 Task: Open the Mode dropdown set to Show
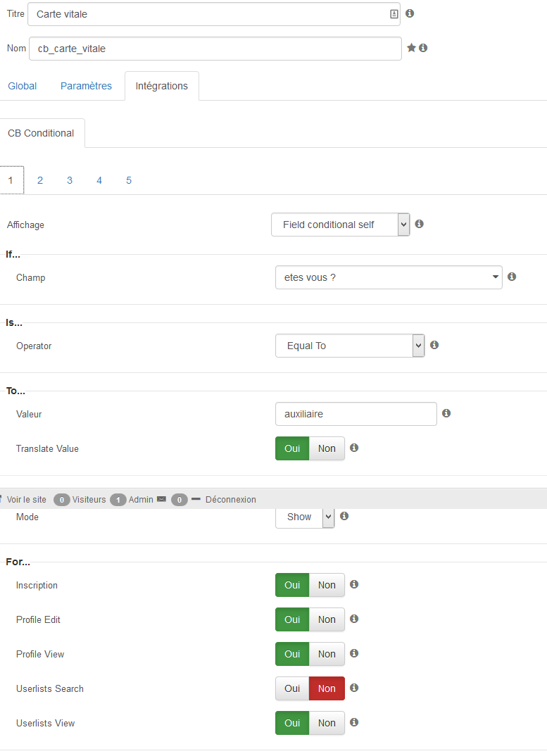tap(305, 517)
